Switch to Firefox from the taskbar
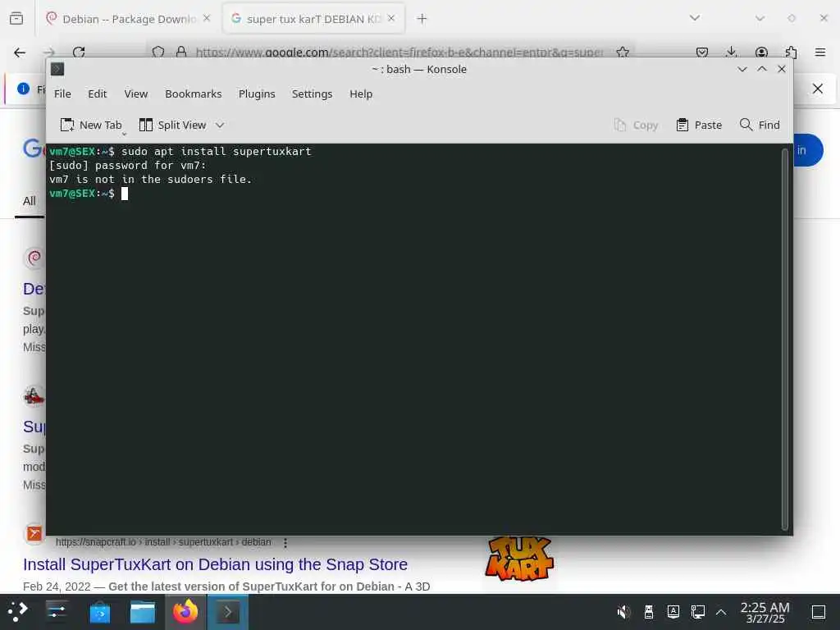Image resolution: width=840 pixels, height=630 pixels. [185, 611]
